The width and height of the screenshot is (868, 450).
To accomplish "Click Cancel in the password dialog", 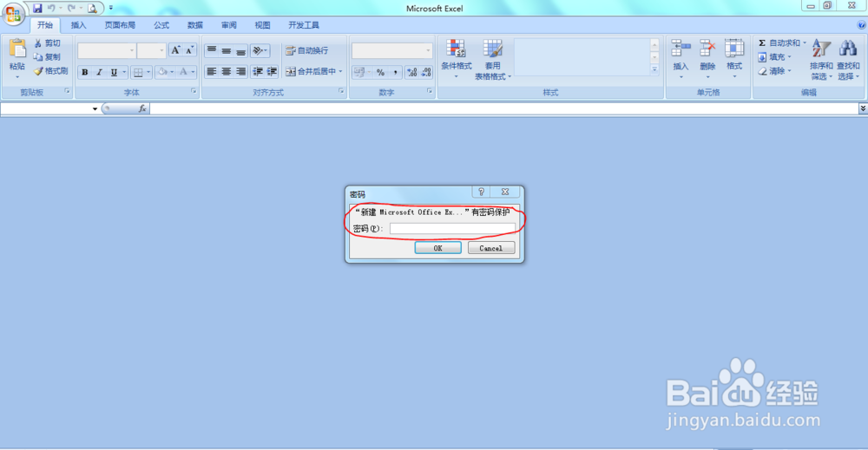I will tap(491, 248).
